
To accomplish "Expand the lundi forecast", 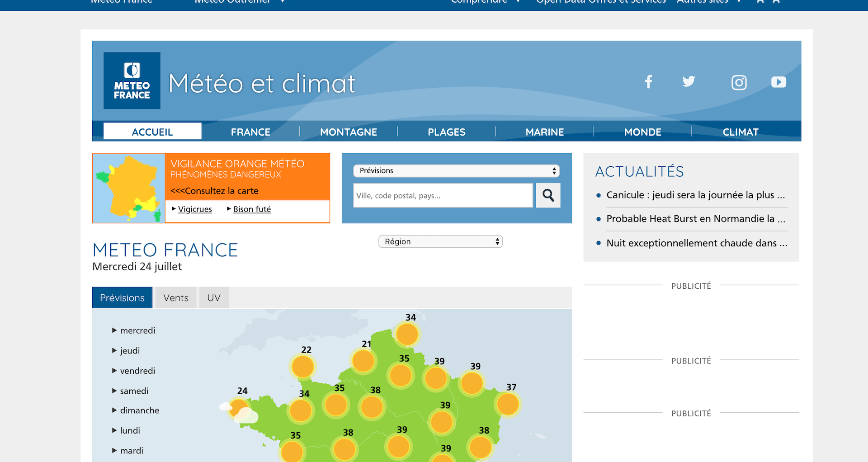I will click(126, 430).
